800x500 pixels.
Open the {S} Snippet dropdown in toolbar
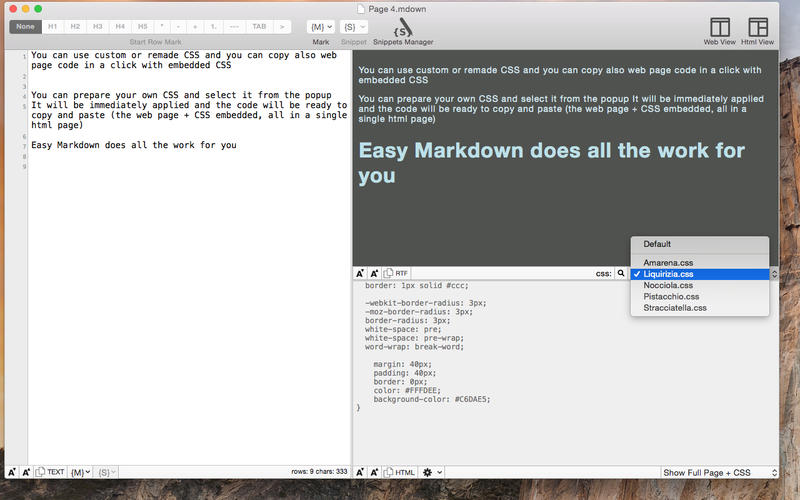point(354,27)
